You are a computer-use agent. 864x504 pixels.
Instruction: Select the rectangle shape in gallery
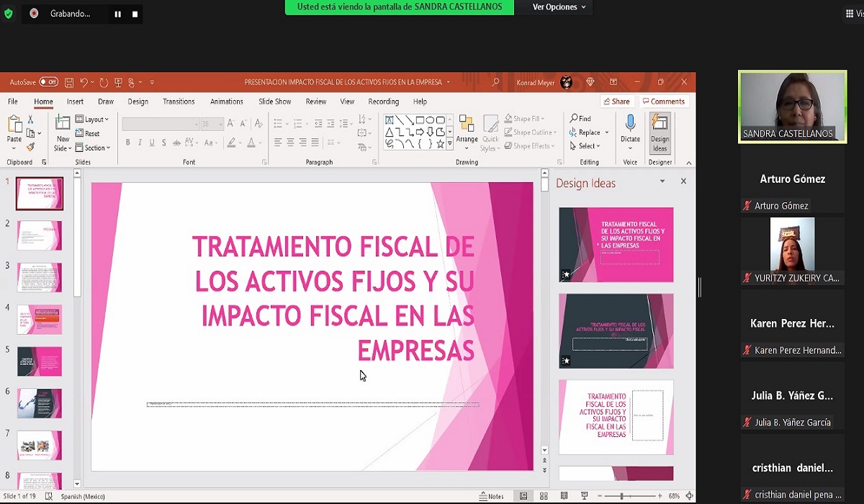pos(420,120)
